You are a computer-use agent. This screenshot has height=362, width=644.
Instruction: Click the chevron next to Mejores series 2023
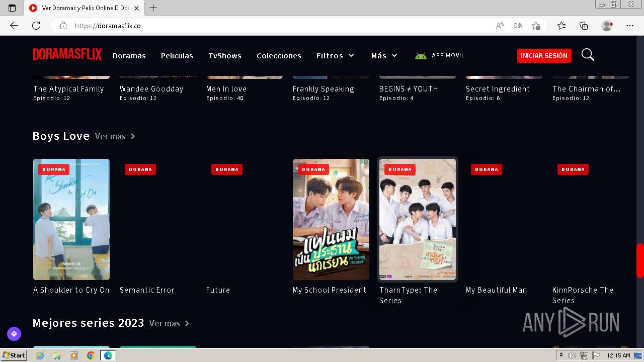(x=187, y=323)
